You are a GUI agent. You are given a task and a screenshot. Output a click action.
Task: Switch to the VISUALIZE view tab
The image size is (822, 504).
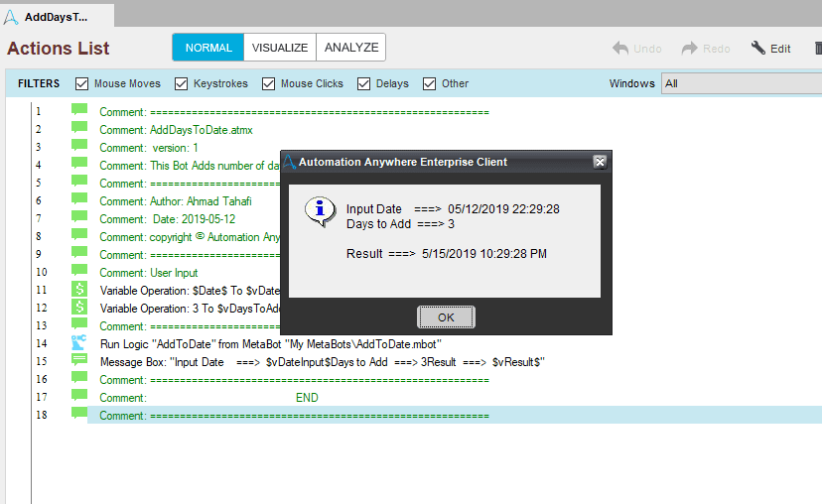280,48
